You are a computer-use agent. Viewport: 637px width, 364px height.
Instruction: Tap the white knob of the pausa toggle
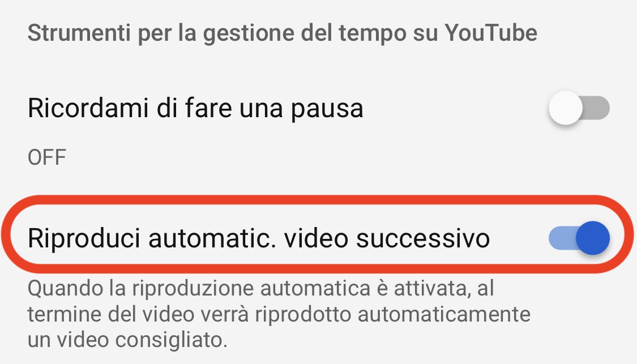pos(565,108)
